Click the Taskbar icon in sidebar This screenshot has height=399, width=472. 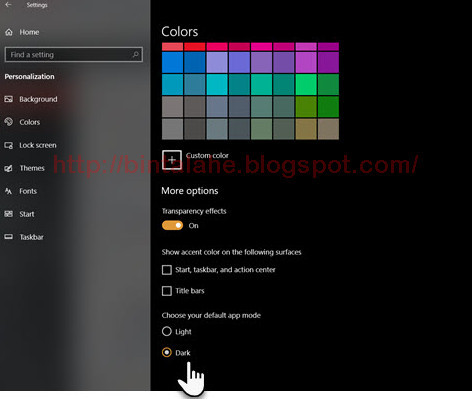pyautogui.click(x=9, y=237)
